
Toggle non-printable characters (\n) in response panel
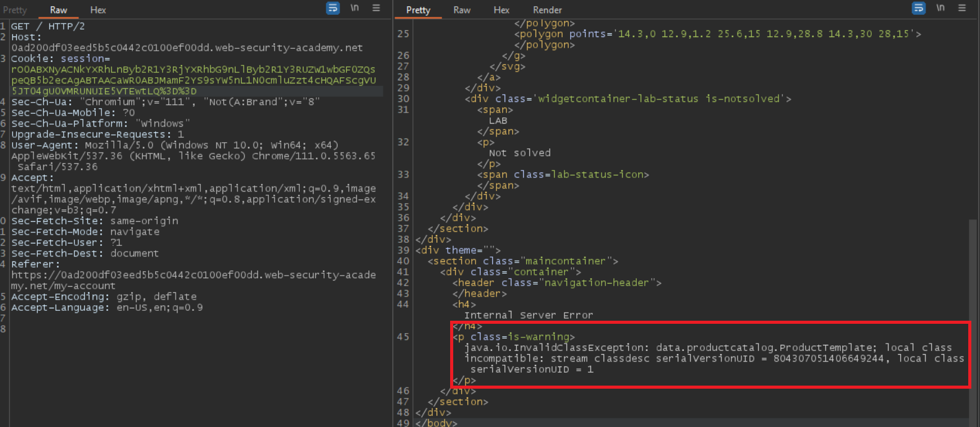click(940, 8)
